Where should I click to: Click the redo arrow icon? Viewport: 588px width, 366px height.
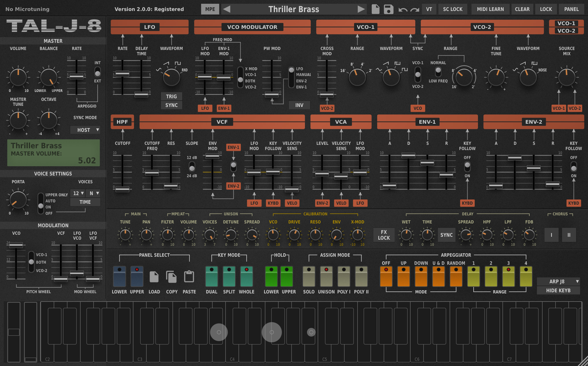click(415, 10)
